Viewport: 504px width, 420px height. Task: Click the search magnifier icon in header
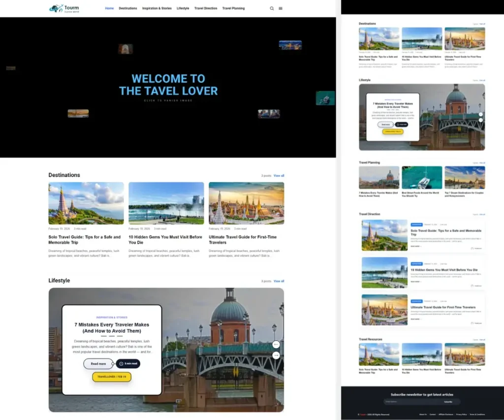(272, 8)
